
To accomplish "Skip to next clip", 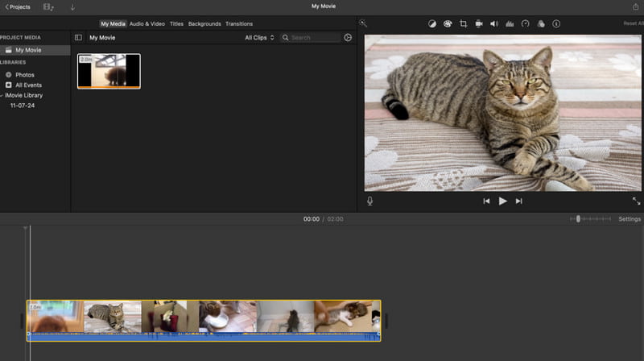I will (518, 201).
